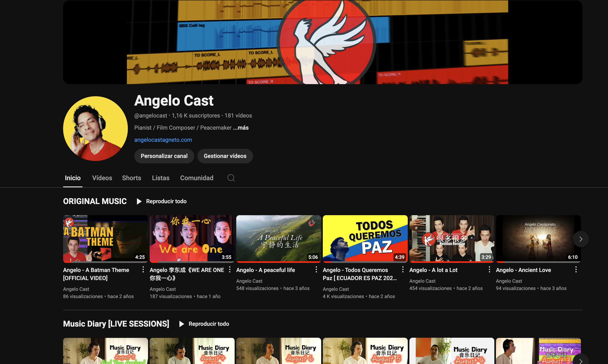Open the three-dot menu on WE ARE ONE
The width and height of the screenshot is (608, 364).
click(x=230, y=269)
